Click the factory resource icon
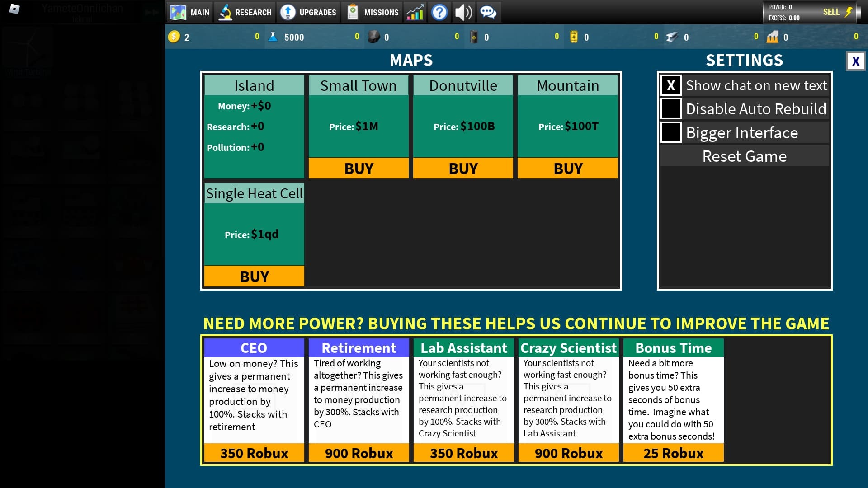Screen dimensions: 868x488 [x=773, y=37]
